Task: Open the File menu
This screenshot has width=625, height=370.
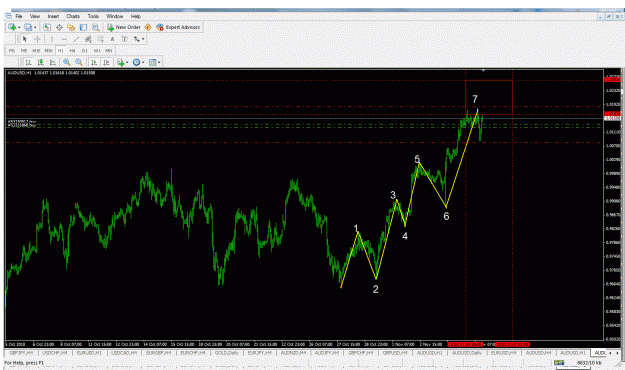Action: (x=19, y=16)
